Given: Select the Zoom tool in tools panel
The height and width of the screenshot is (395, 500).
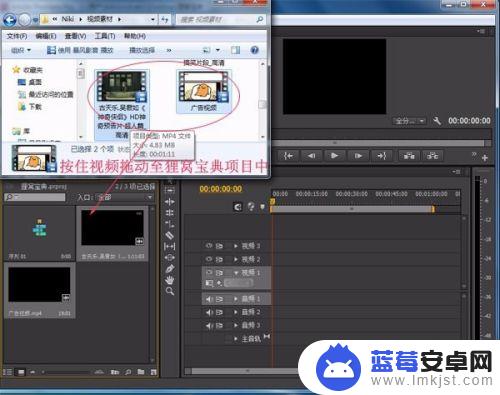Looking at the screenshot, I should (x=170, y=291).
